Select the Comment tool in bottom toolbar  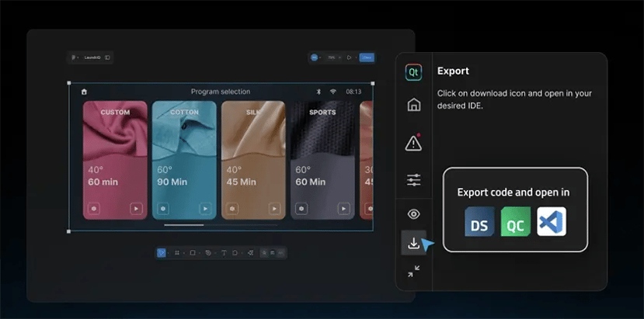coord(235,253)
